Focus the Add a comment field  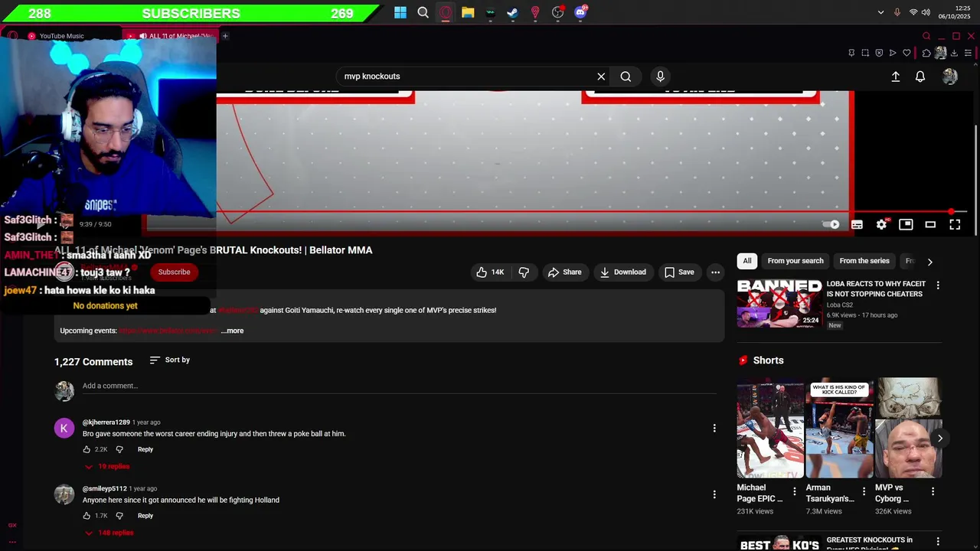point(400,386)
